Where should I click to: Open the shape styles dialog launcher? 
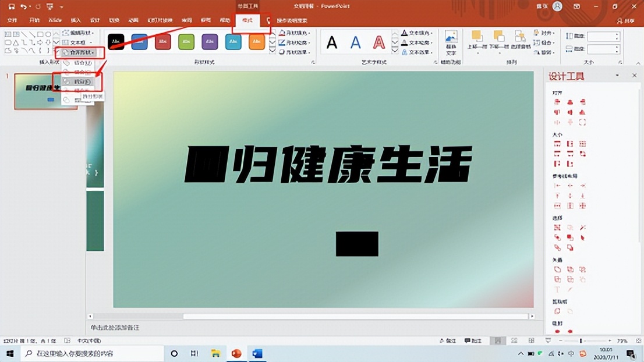313,62
